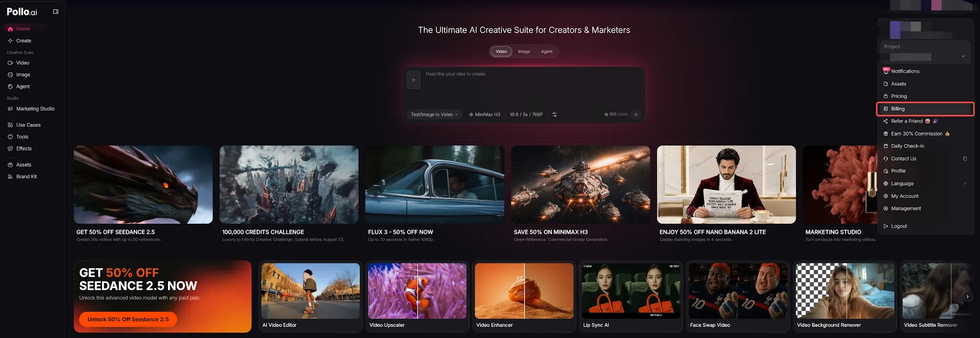Open the 16:9 / 5s / 768P settings
This screenshot has width=980, height=338.
[526, 114]
